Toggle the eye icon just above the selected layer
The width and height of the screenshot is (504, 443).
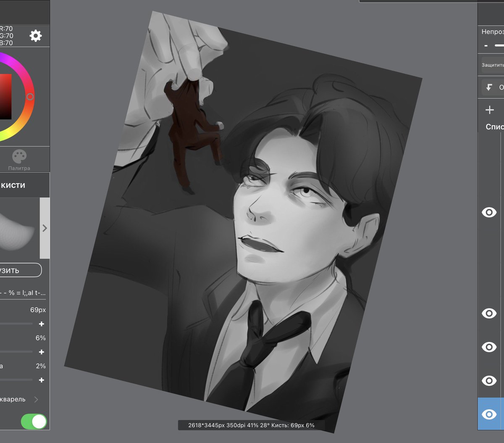pos(489,381)
